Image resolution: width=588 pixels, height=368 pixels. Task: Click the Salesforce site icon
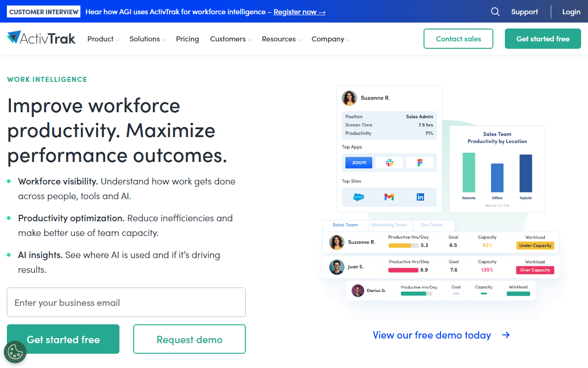359,197
